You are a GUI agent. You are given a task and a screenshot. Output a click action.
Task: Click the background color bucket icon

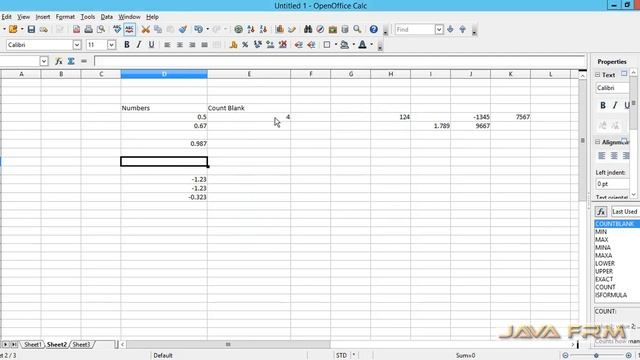tap(344, 45)
